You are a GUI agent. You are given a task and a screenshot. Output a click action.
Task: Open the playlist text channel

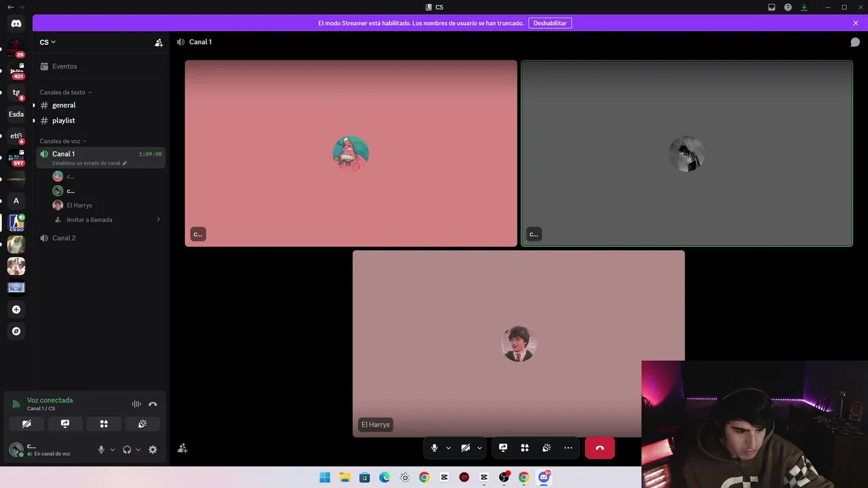(100, 121)
